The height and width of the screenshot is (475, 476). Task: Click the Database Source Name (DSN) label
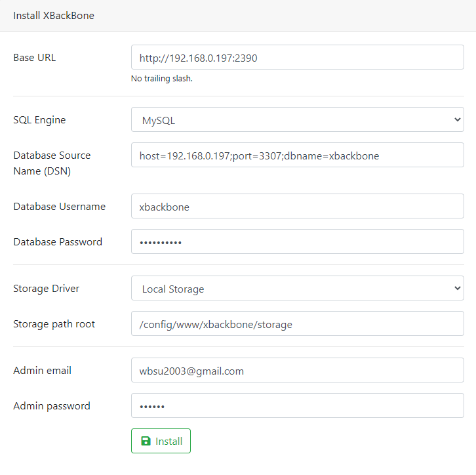pos(52,163)
